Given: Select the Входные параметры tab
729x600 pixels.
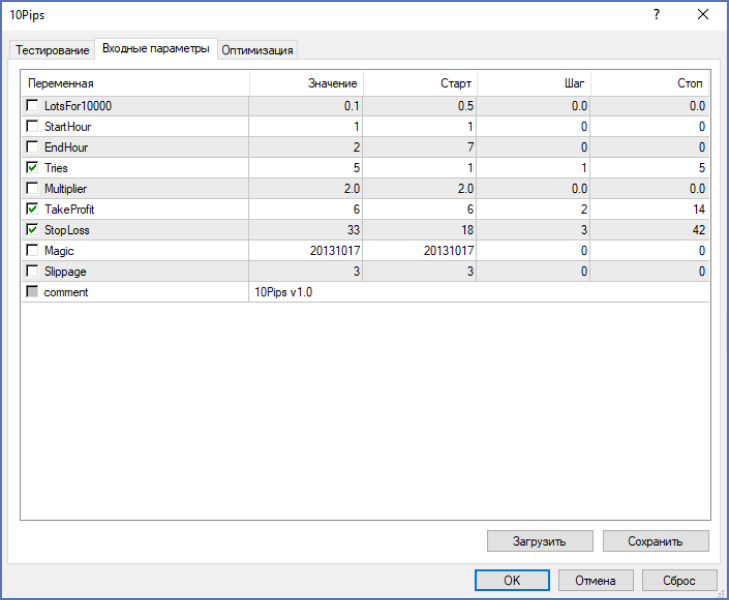Looking at the screenshot, I should (156, 49).
